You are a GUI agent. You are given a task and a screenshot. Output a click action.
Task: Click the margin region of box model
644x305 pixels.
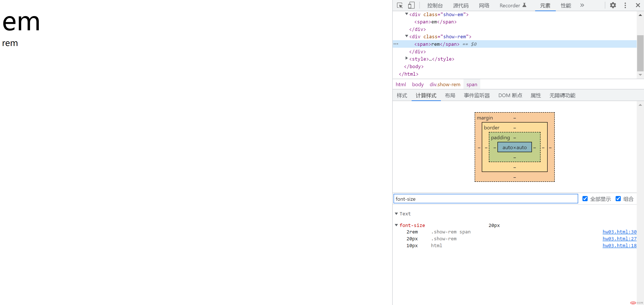click(x=485, y=118)
